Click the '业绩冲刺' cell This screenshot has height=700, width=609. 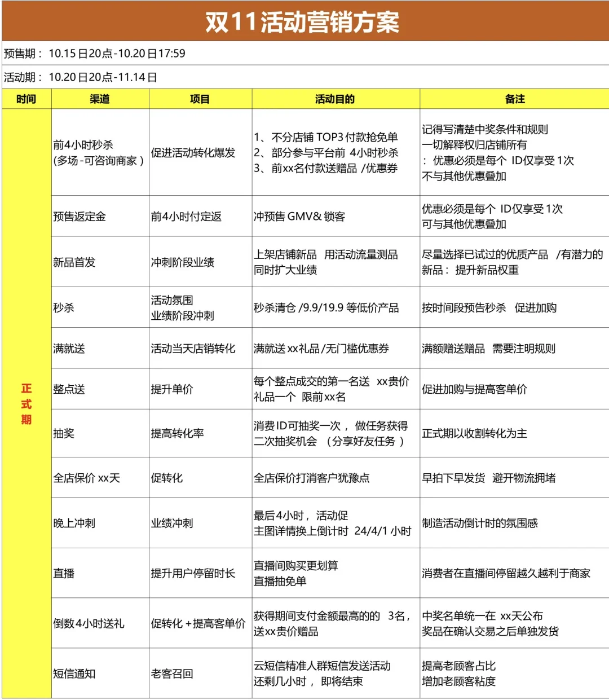pyautogui.click(x=200, y=523)
